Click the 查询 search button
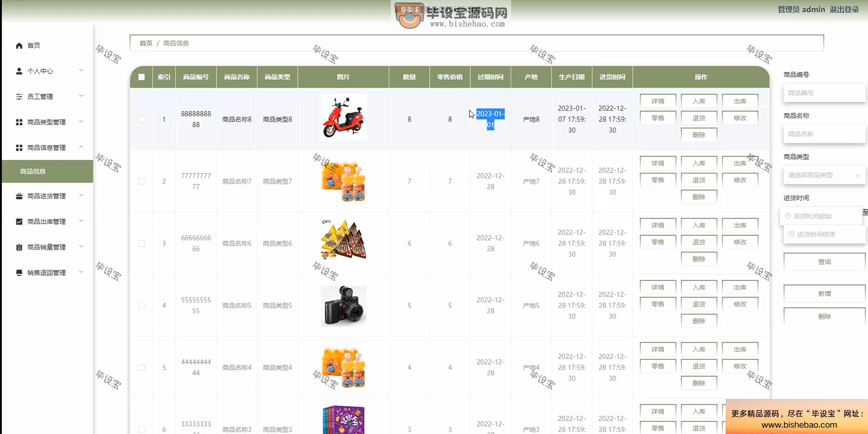 824,262
